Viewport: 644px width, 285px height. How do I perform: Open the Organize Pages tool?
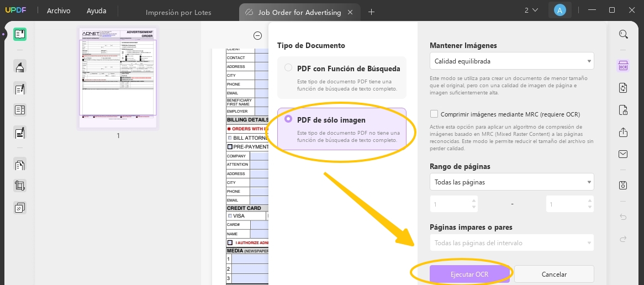[20, 164]
